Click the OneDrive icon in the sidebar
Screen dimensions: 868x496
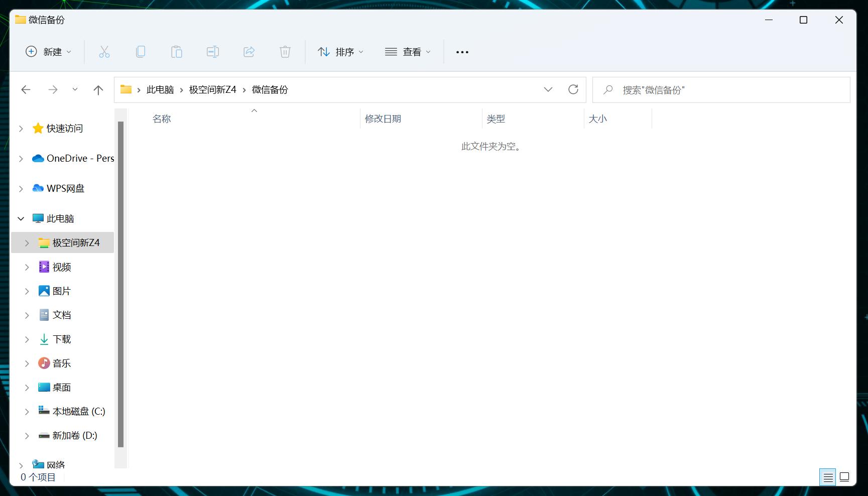pyautogui.click(x=38, y=158)
